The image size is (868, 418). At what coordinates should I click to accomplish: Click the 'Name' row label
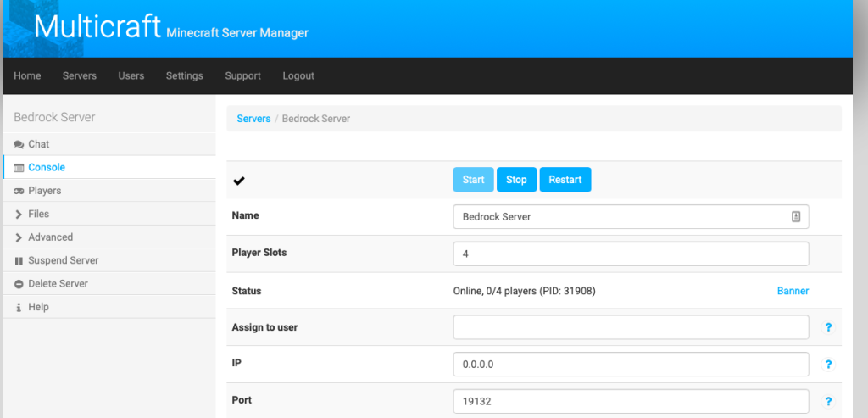tap(245, 215)
